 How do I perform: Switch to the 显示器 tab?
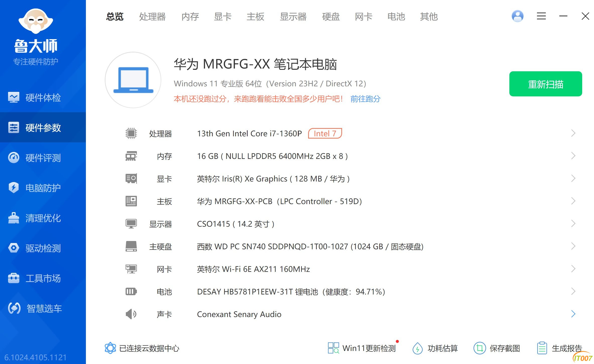click(x=293, y=17)
